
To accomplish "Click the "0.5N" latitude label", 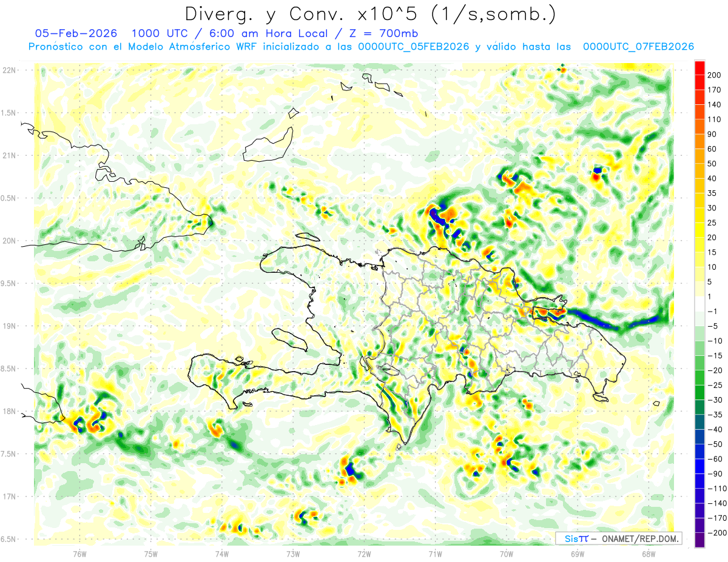I will point(8,198).
